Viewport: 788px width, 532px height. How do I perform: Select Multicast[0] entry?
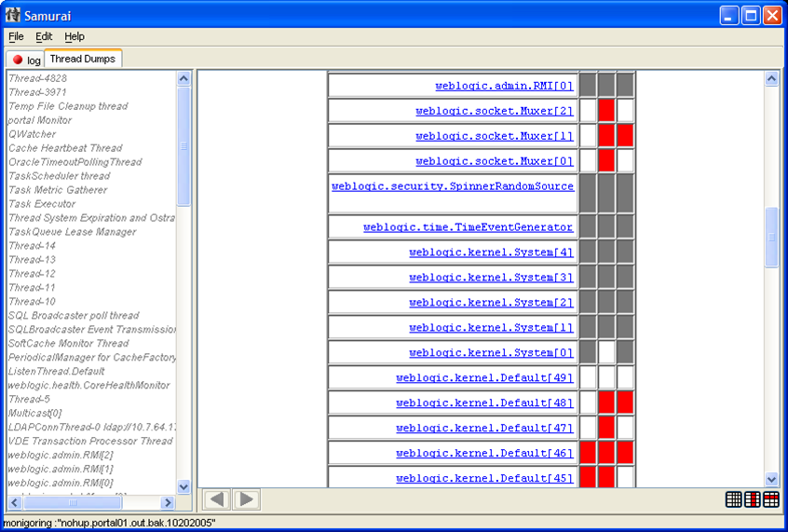pyautogui.click(x=35, y=414)
